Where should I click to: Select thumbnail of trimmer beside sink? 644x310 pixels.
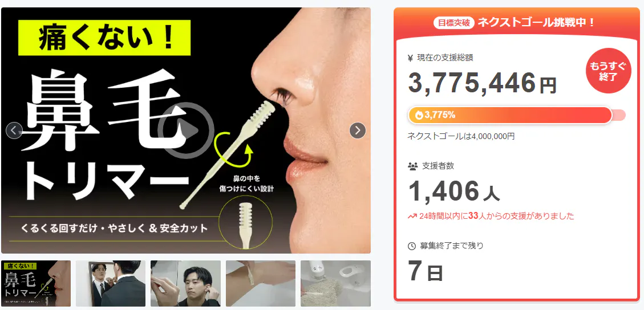[x=335, y=283]
